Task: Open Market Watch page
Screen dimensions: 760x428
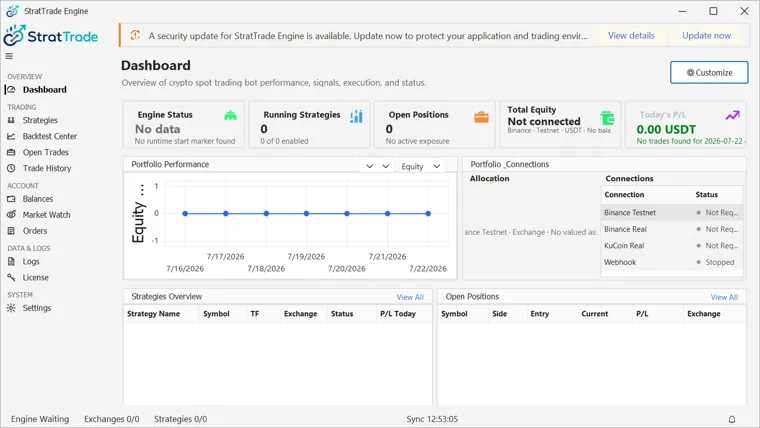Action: point(47,215)
